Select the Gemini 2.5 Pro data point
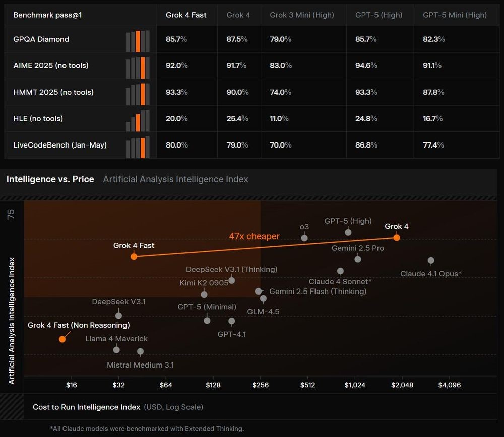 tap(358, 259)
